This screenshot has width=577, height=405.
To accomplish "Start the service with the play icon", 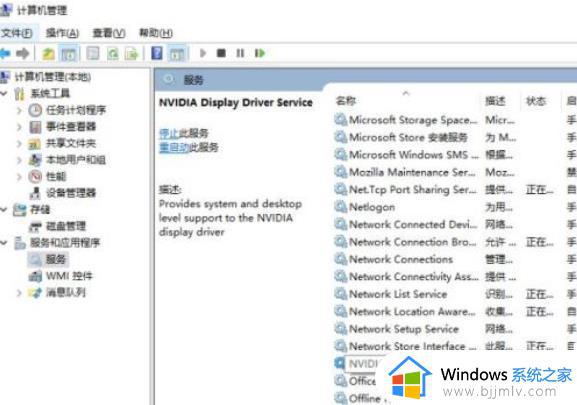I will point(203,53).
